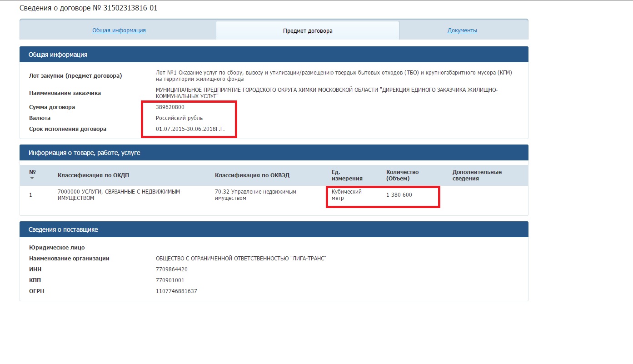Viewport: 633px width, 364px height.
Task: Click the Сумма договора label
Action: (52, 107)
